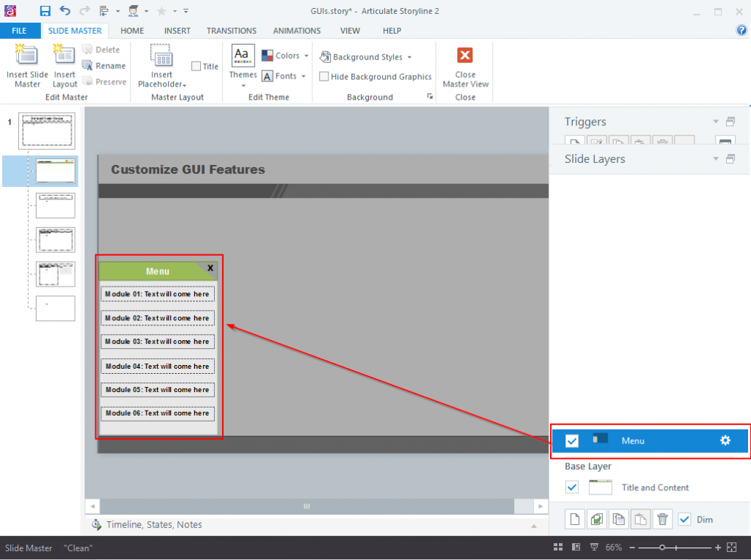This screenshot has width=751, height=560.
Task: Click the Rename button in Edit Master group
Action: 104,65
